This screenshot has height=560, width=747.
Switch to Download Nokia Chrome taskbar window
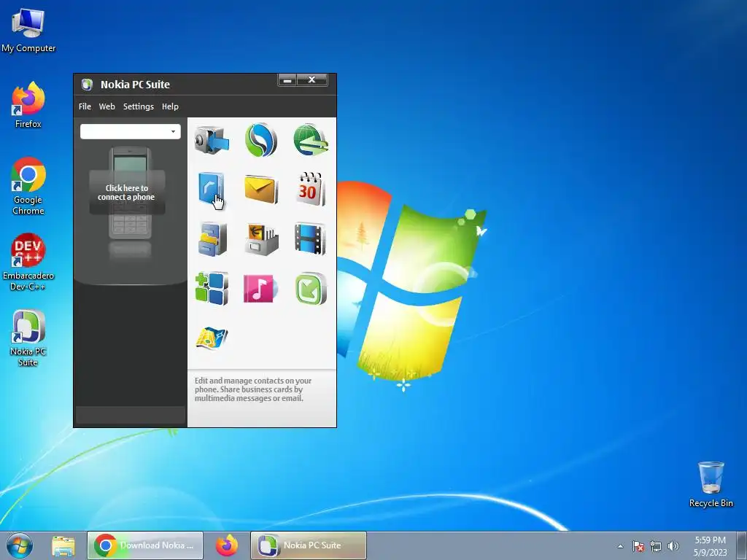point(145,545)
